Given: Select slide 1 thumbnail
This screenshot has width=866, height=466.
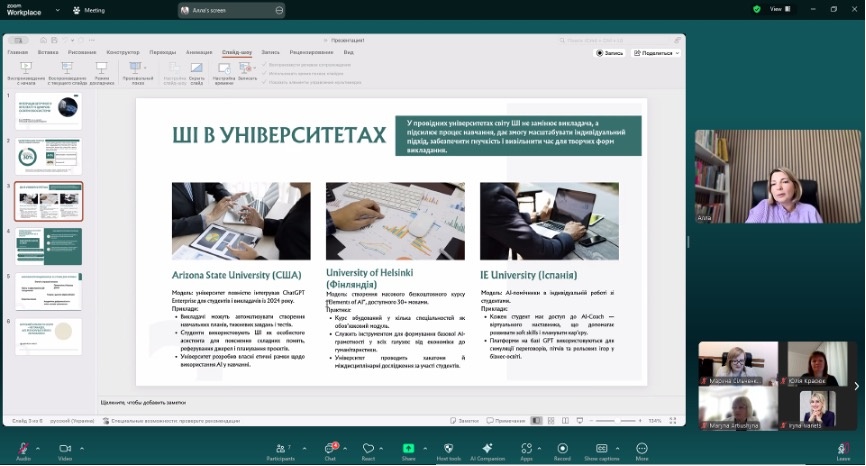Looking at the screenshot, I should (x=49, y=111).
